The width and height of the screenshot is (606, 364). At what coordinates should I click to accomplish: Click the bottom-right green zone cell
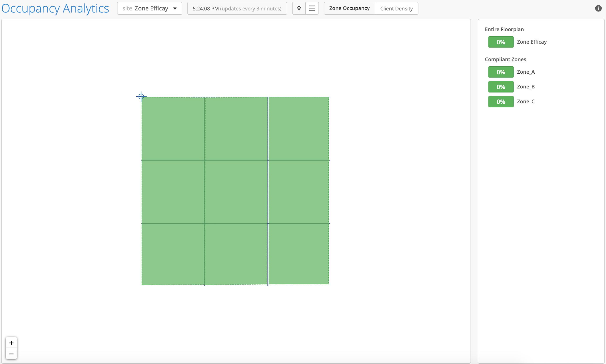[x=299, y=254]
